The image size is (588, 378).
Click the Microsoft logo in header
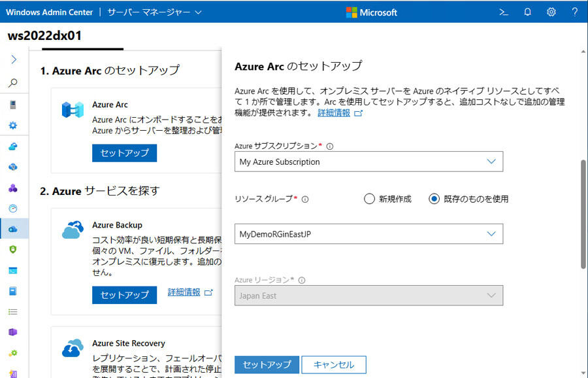(x=371, y=12)
